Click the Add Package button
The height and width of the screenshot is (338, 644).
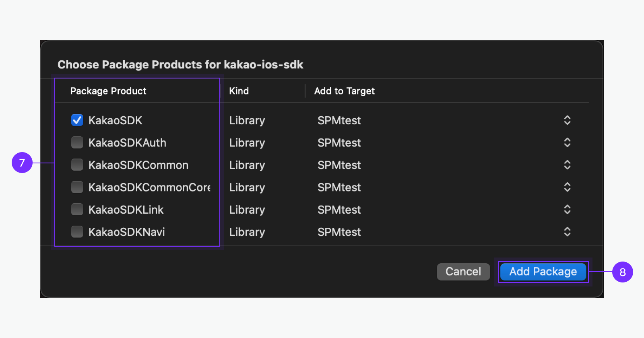click(543, 272)
